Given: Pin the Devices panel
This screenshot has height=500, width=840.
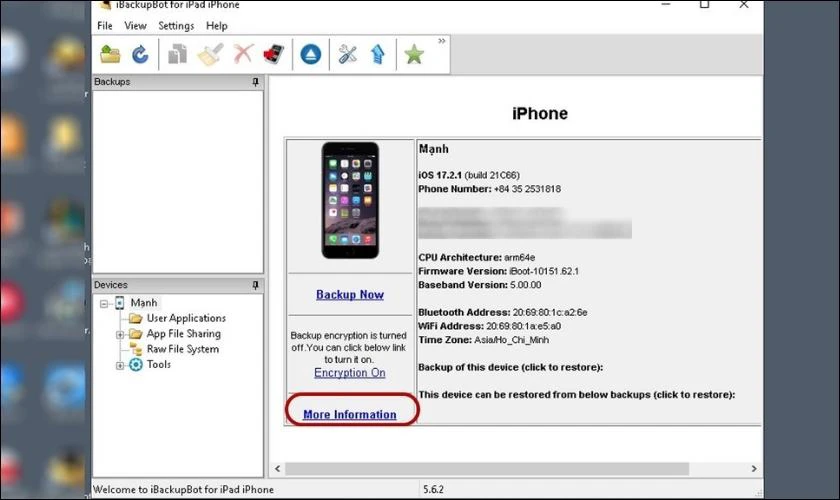Looking at the screenshot, I should (x=256, y=285).
